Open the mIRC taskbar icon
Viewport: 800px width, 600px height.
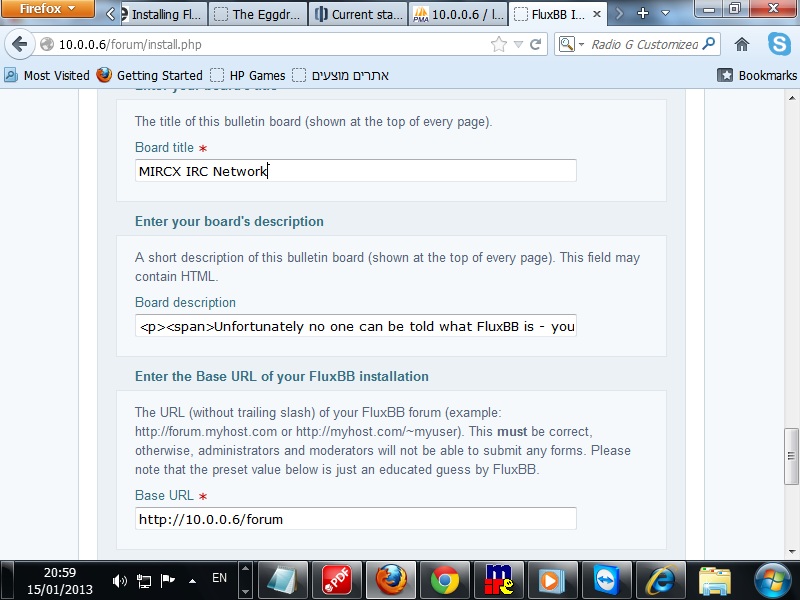pyautogui.click(x=499, y=581)
